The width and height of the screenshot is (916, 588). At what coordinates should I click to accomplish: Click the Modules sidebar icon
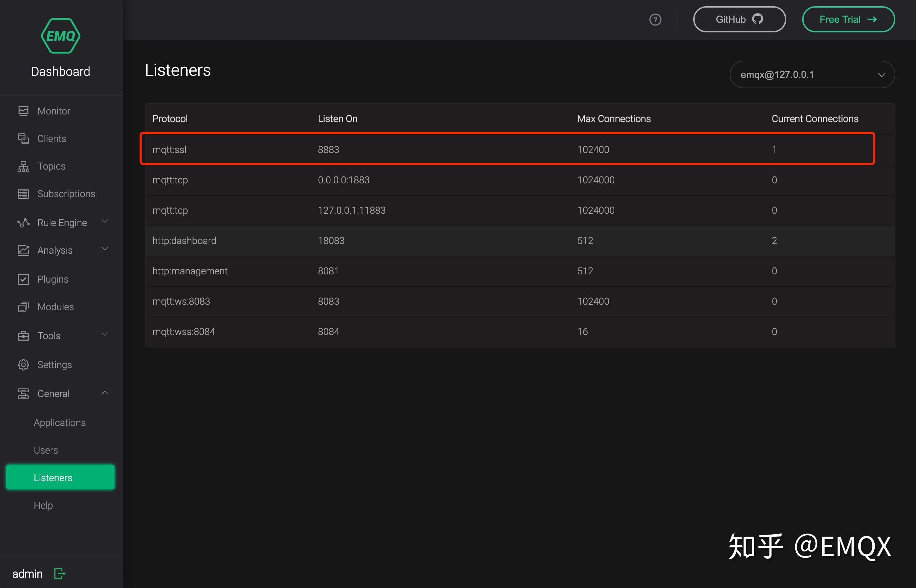coord(23,307)
